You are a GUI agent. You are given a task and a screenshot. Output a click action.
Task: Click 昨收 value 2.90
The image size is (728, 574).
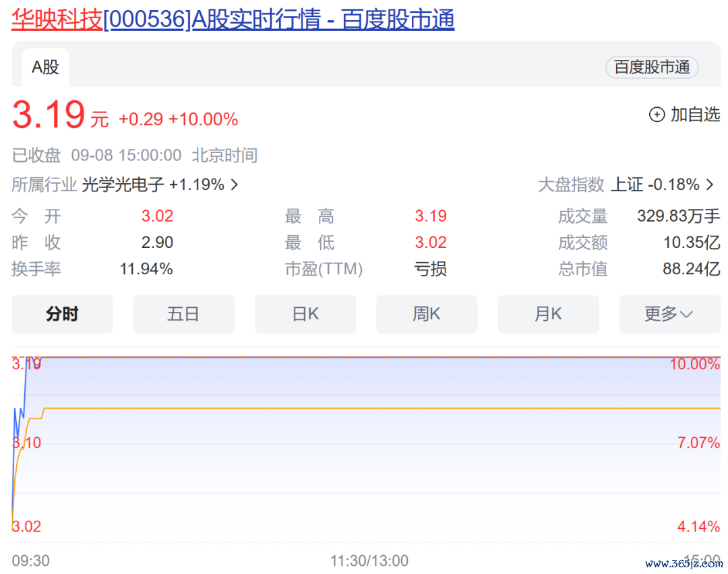click(x=157, y=243)
